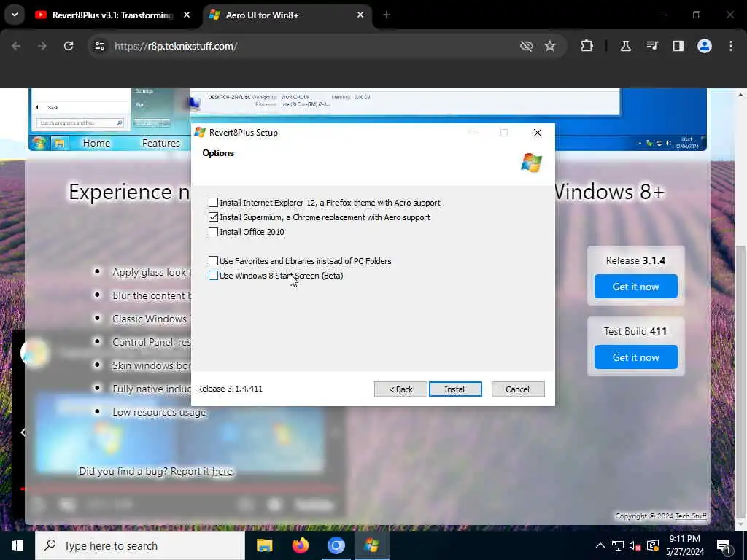
Task: Open the browser three-dot menu
Action: pos(731,46)
